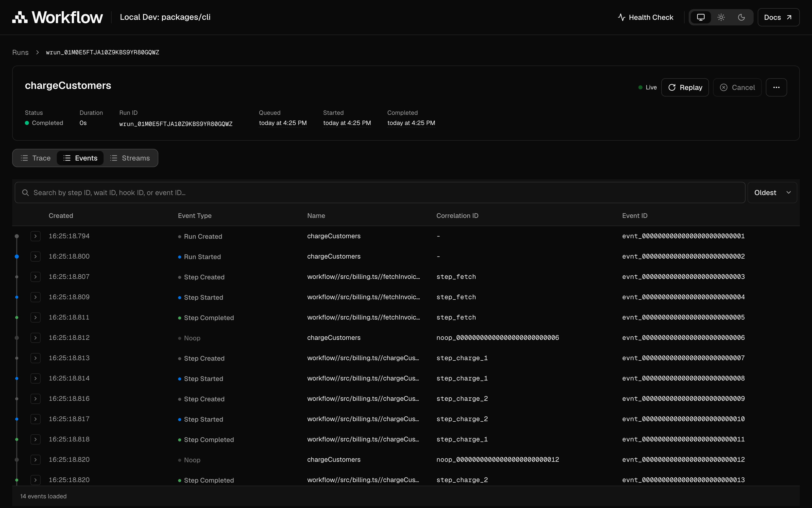Expand the Step Started row at 16:25:18.814
The width and height of the screenshot is (812, 508).
pos(35,378)
